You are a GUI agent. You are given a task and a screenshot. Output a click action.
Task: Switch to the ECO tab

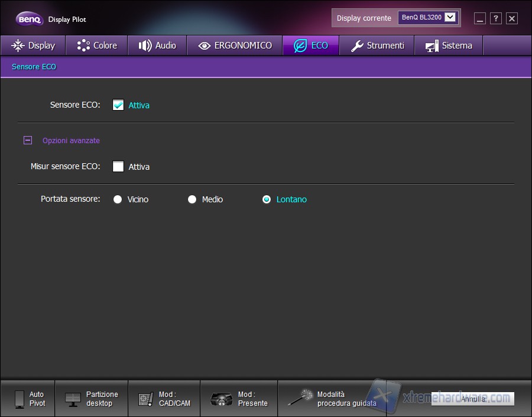click(311, 46)
